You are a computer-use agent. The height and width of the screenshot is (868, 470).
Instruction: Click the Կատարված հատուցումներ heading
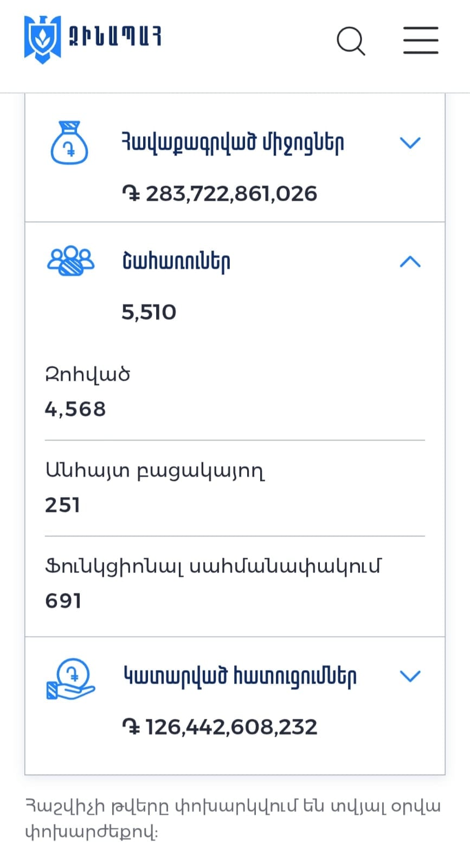pyautogui.click(x=240, y=676)
